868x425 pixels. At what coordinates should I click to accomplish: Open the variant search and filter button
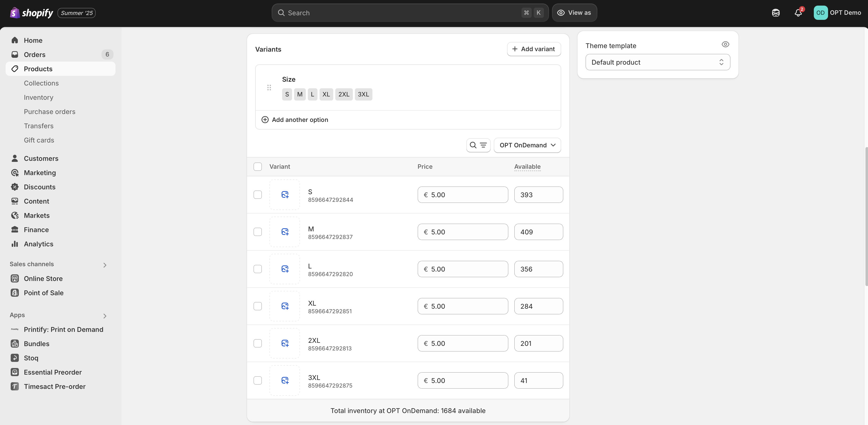pos(478,145)
